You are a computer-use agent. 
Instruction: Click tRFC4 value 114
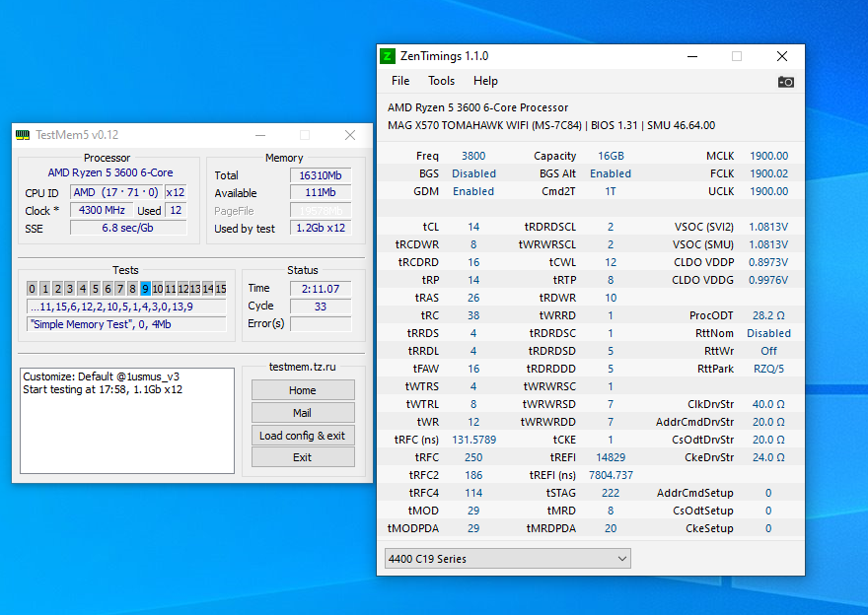pos(473,493)
